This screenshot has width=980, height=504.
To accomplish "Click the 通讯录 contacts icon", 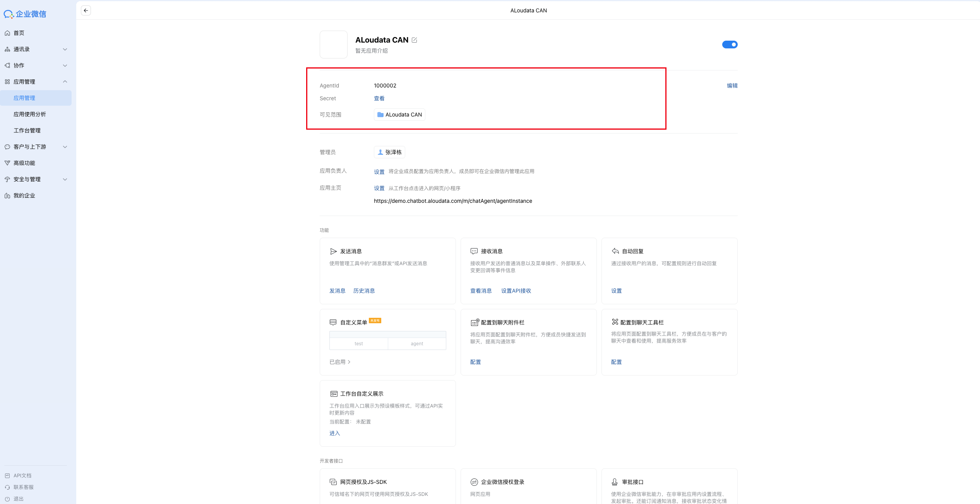I will pyautogui.click(x=7, y=49).
